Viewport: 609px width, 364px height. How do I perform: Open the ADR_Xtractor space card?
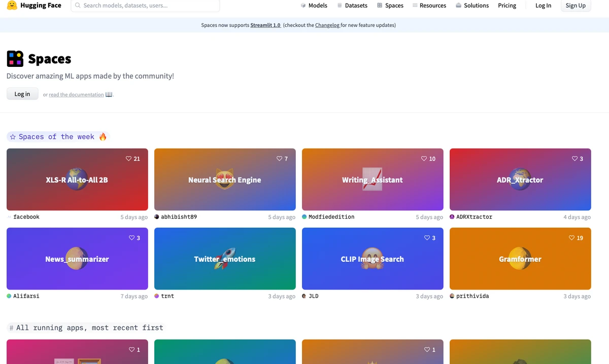pos(520,179)
